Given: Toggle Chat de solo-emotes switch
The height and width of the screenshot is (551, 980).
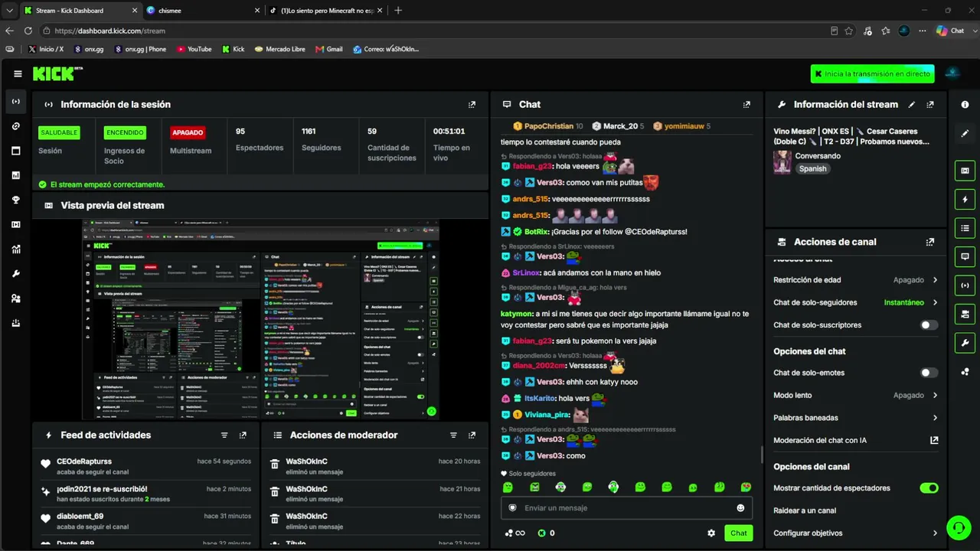Looking at the screenshot, I should [929, 373].
